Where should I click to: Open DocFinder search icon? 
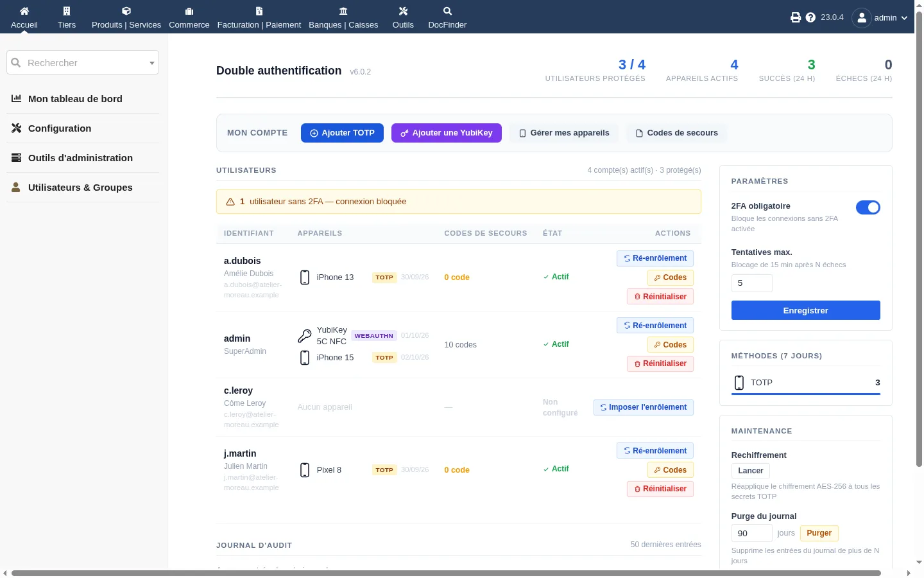click(x=447, y=11)
